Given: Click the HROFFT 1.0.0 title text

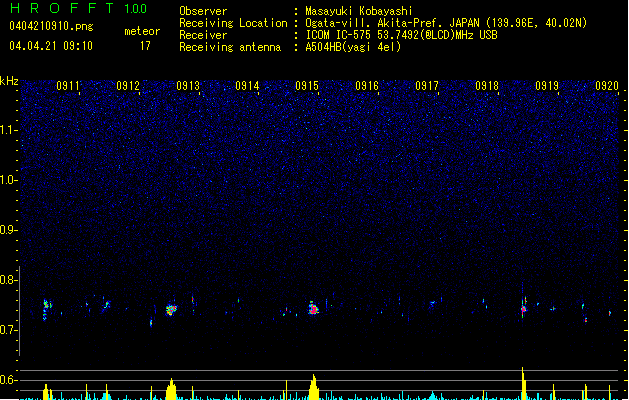Looking at the screenshot, I should pyautogui.click(x=78, y=8).
